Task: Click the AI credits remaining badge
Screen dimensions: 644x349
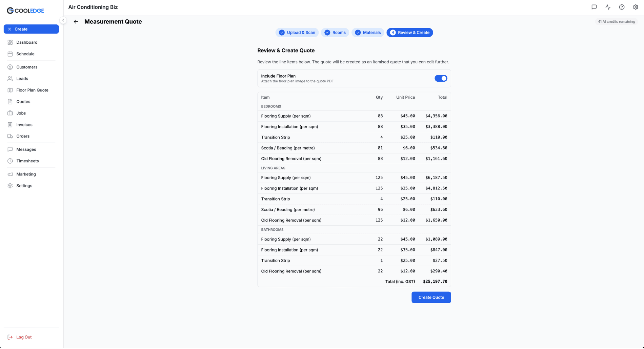Action: click(616, 22)
